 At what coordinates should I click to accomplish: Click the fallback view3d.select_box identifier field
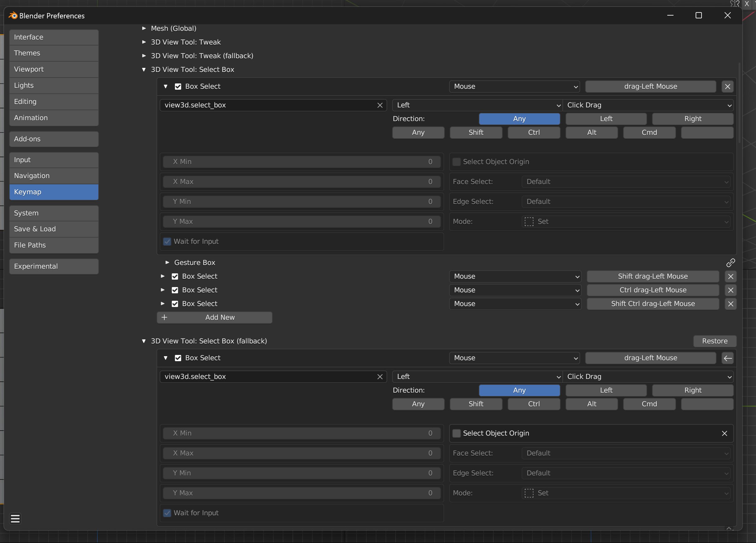pos(267,376)
